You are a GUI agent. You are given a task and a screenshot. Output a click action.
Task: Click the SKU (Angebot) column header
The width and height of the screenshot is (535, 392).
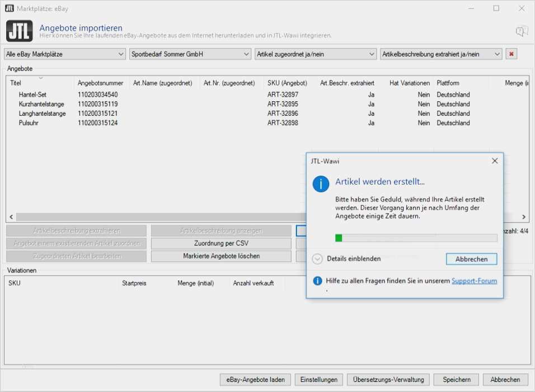tap(287, 83)
